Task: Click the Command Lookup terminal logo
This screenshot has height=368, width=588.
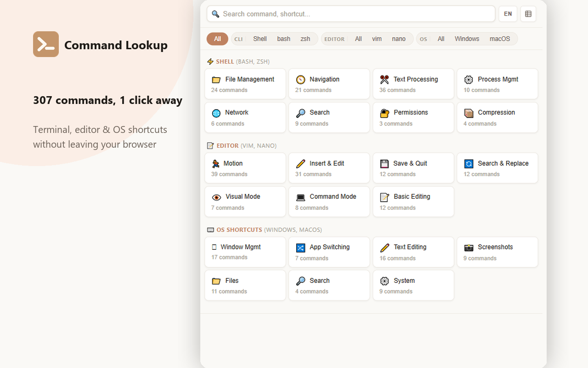Action: point(46,44)
